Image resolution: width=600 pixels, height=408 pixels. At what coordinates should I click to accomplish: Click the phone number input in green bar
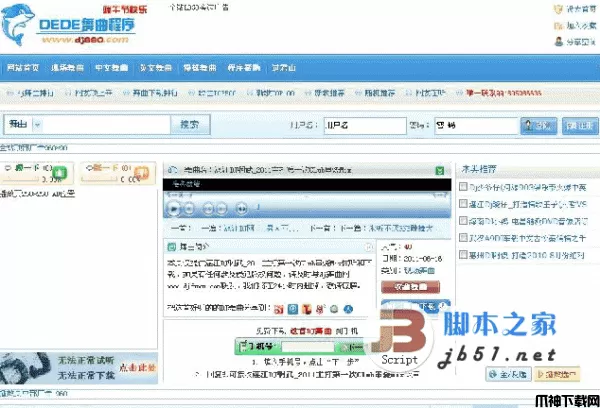308,347
